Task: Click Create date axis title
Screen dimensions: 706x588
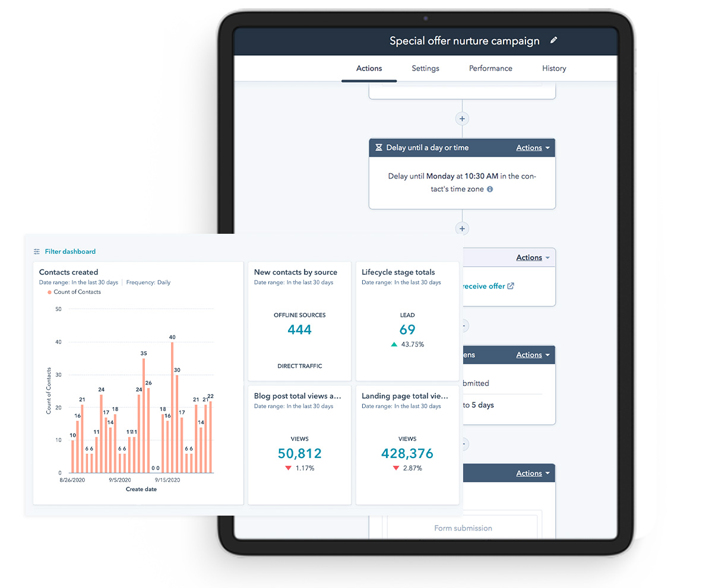Action: pyautogui.click(x=141, y=490)
